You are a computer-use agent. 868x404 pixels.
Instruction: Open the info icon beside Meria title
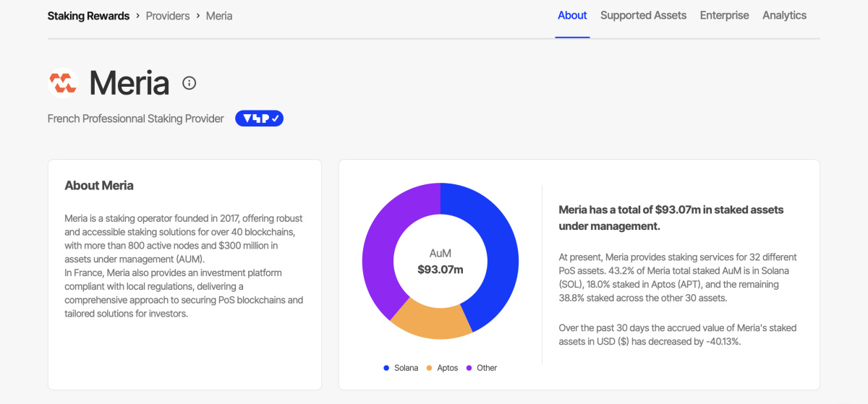tap(189, 83)
